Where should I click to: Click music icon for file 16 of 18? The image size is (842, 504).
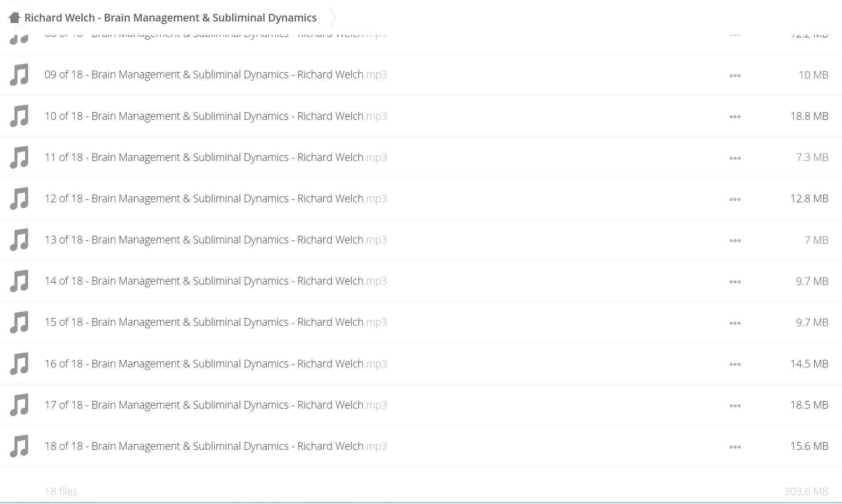click(x=19, y=364)
